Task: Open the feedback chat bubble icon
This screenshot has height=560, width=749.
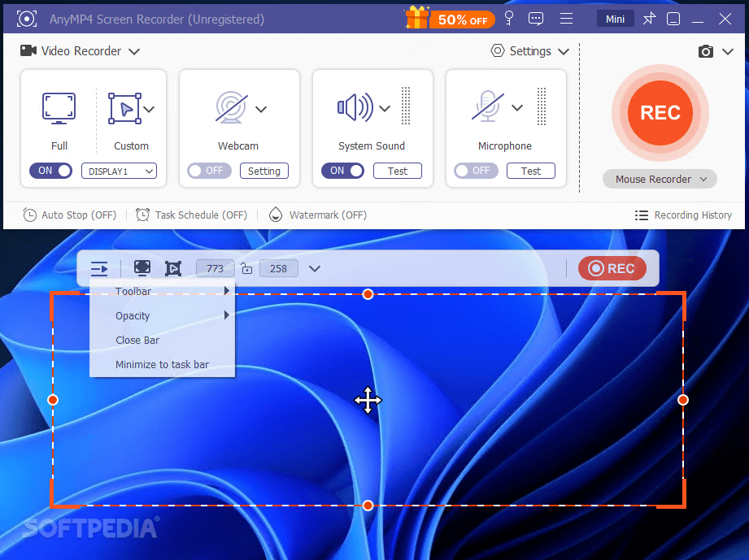Action: pos(536,19)
